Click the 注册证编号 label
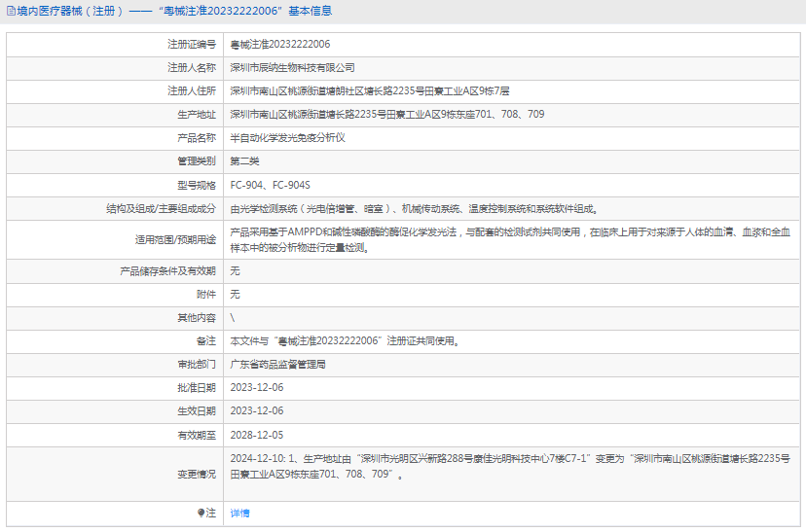This screenshot has width=806, height=532. coord(192,44)
